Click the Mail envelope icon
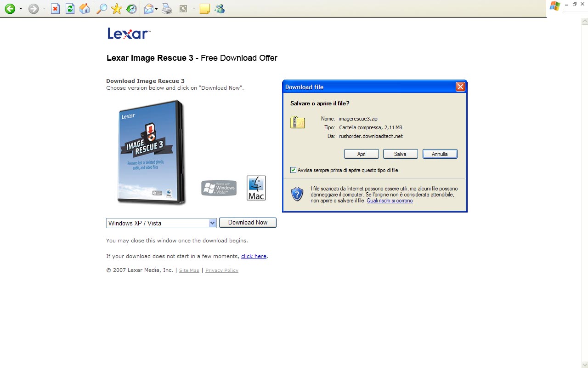The height and width of the screenshot is (368, 588). [x=148, y=9]
